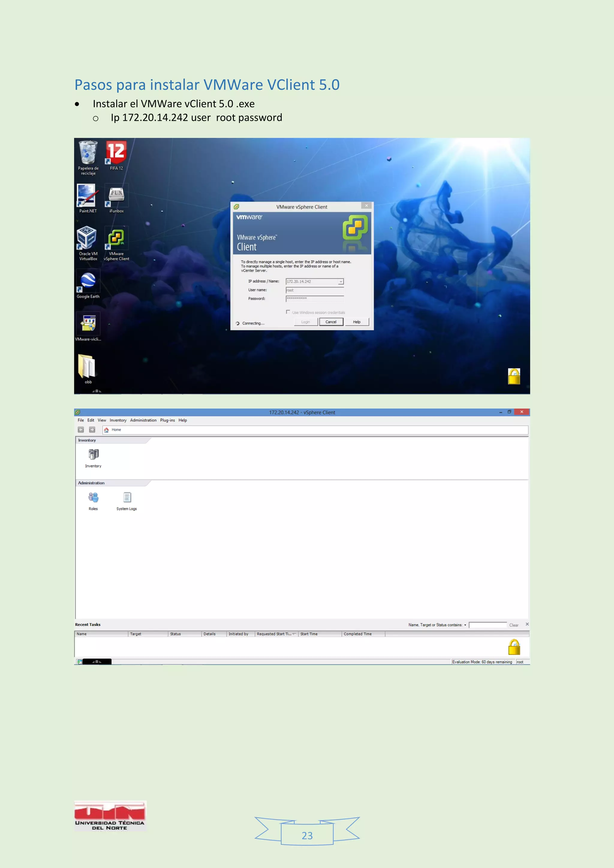Minimize the vSphere Client window
The width and height of the screenshot is (614, 868).
(501, 412)
